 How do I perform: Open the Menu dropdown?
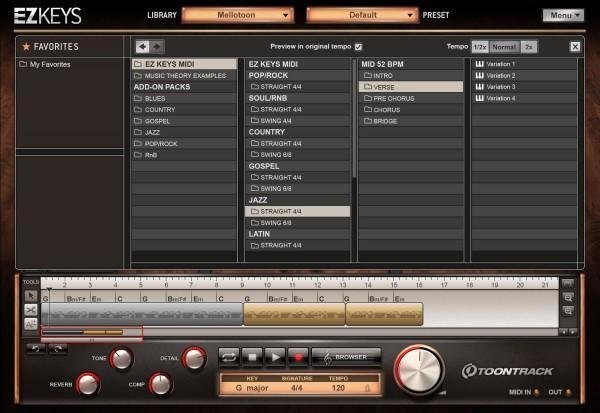563,15
